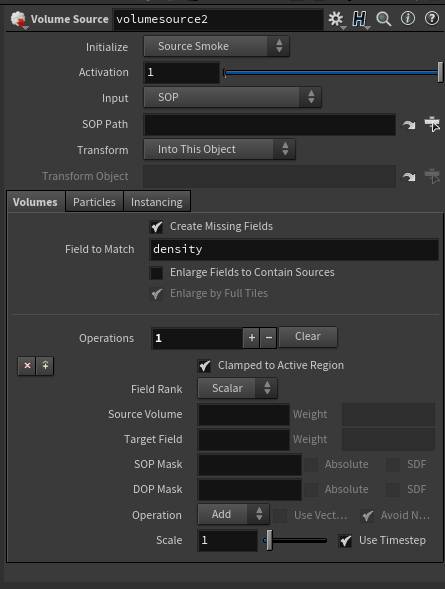The image size is (445, 589).
Task: Click the SOP Path parameter label
Action: pyautogui.click(x=105, y=124)
